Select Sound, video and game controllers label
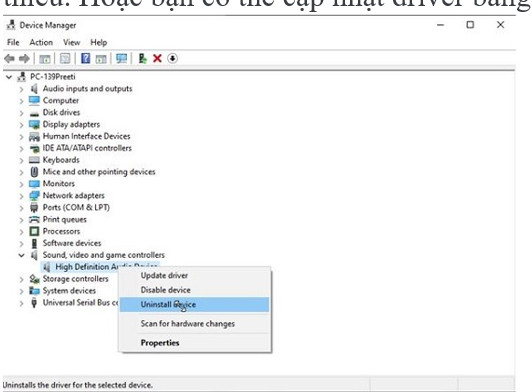Image resolution: width=532 pixels, height=392 pixels. [103, 255]
